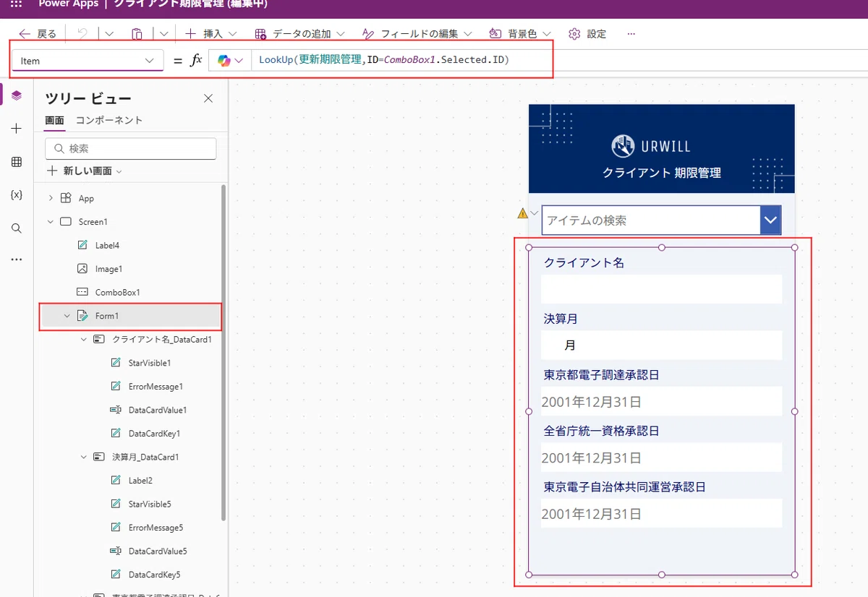Collapse the Screen1 node chevron
This screenshot has width=868, height=597.
point(51,222)
